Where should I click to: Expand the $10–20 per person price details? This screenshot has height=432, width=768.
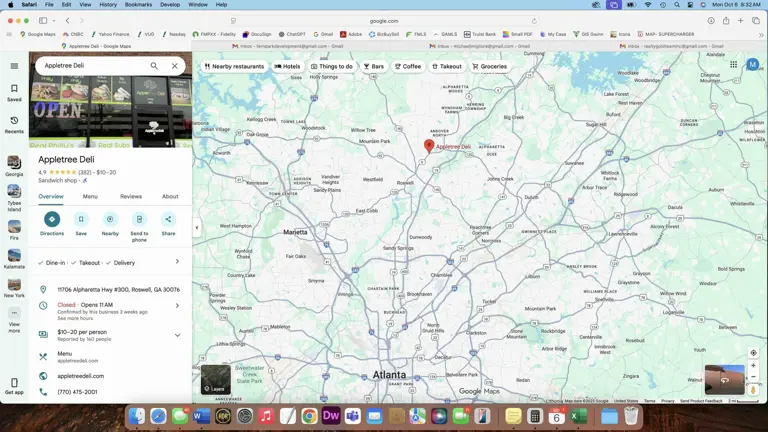pyautogui.click(x=177, y=335)
